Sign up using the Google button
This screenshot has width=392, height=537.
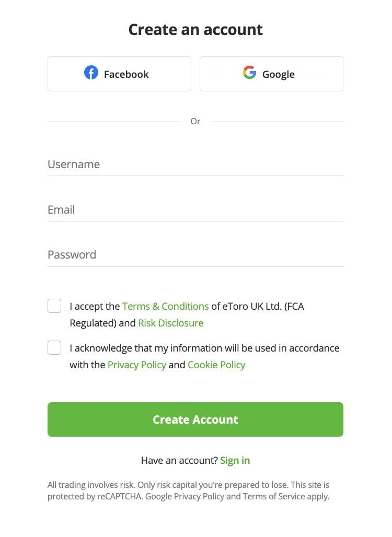point(271,73)
